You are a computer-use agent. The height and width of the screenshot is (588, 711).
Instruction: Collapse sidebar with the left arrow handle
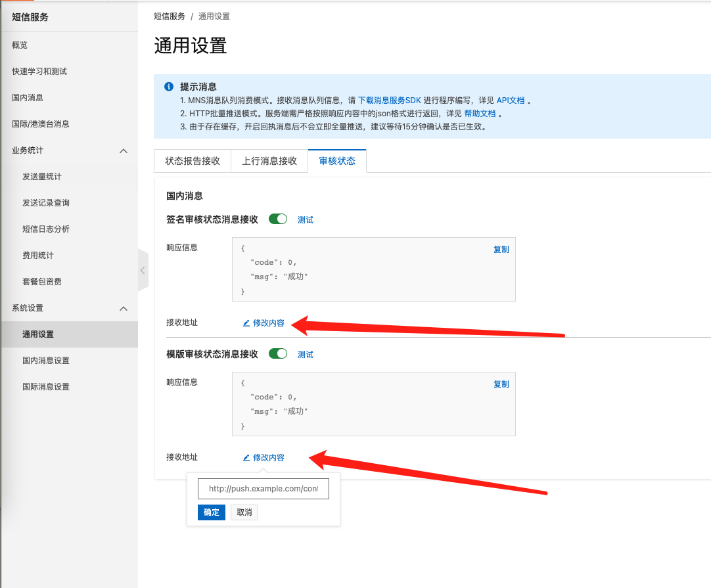(143, 270)
